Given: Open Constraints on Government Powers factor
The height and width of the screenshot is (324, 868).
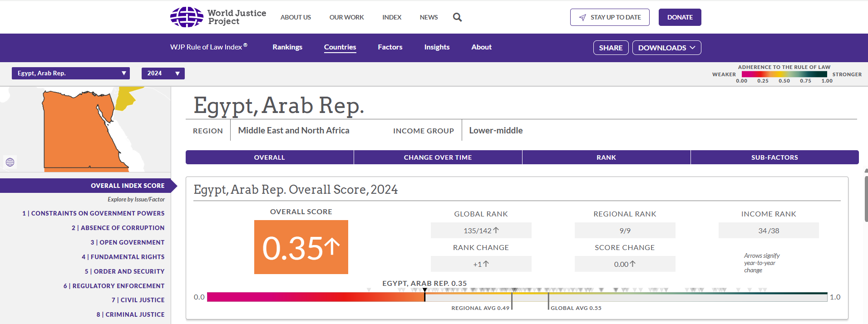Looking at the screenshot, I should click(94, 213).
